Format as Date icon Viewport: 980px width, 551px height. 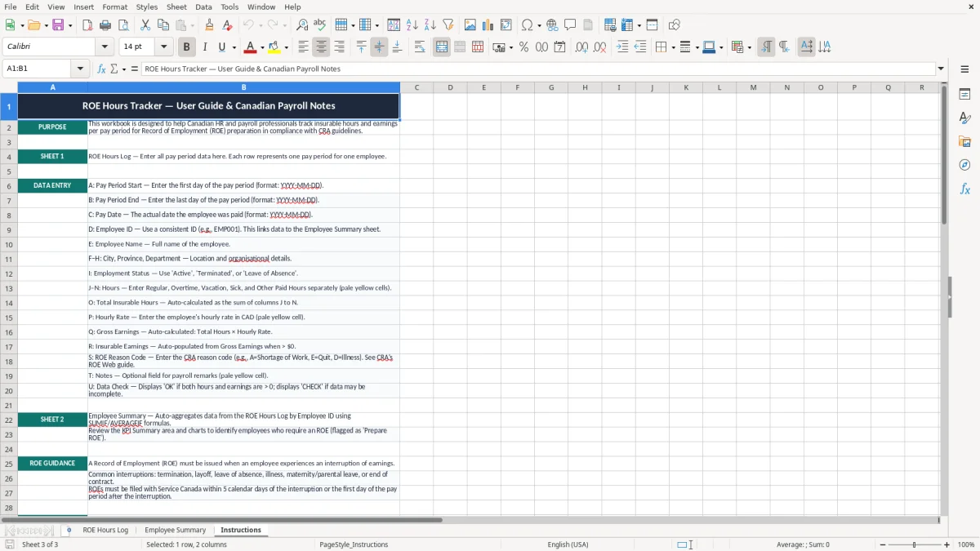coord(560,47)
